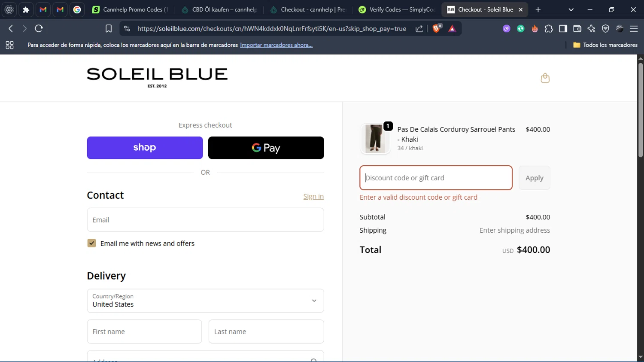Open the extensions puzzle icon in toolbar

pos(549,29)
